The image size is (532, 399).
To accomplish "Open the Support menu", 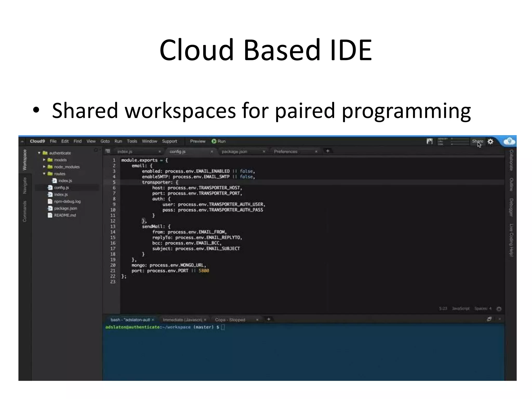I will 169,141.
